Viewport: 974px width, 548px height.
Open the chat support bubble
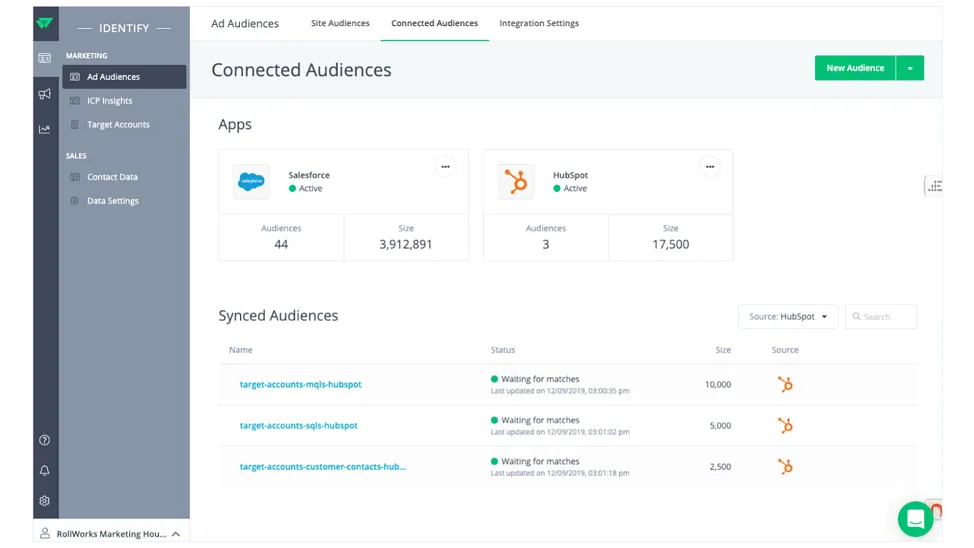(x=916, y=519)
